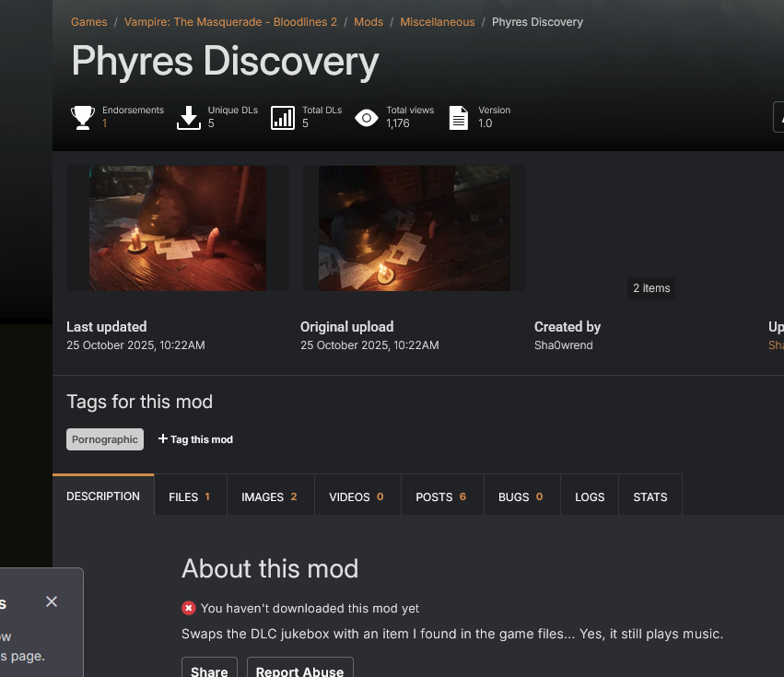Click the Sha0wrend creator name
The image size is (784, 677).
point(564,345)
